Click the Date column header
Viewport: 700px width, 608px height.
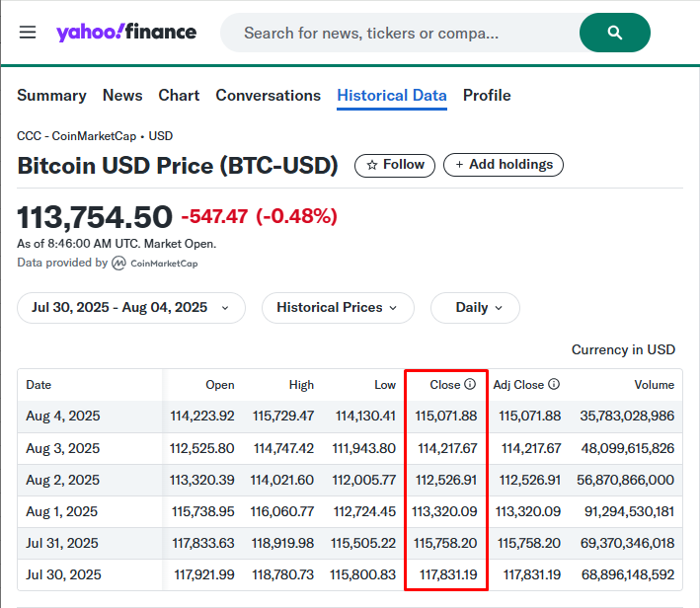pos(39,385)
